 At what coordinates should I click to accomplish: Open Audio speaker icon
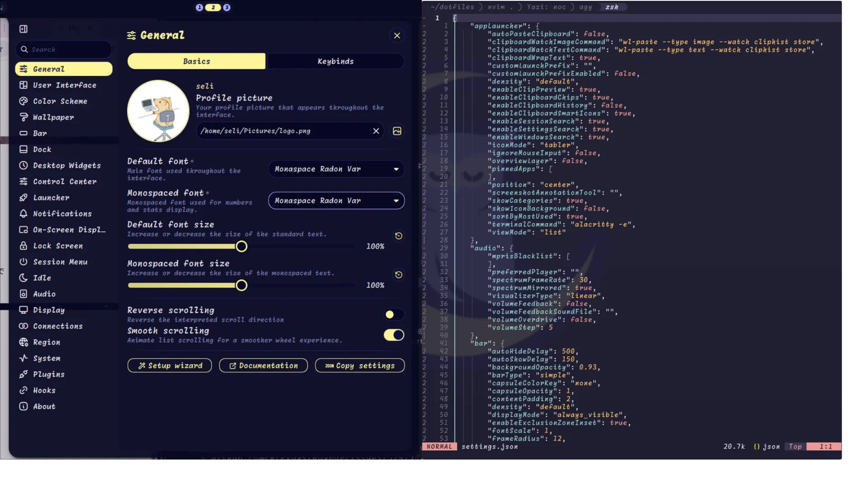coord(24,294)
